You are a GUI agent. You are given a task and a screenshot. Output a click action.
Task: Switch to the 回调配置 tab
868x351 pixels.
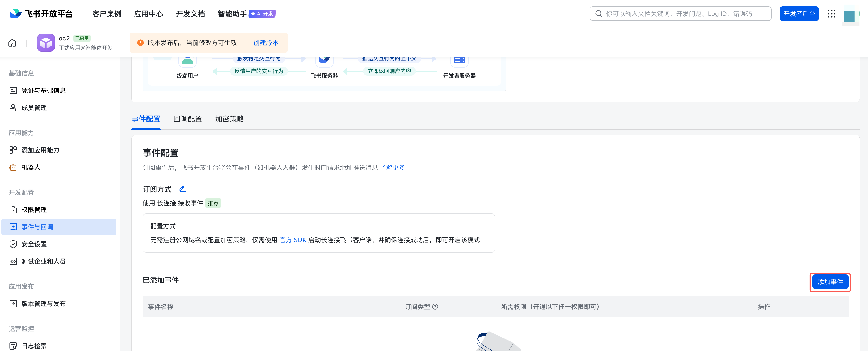click(x=188, y=119)
